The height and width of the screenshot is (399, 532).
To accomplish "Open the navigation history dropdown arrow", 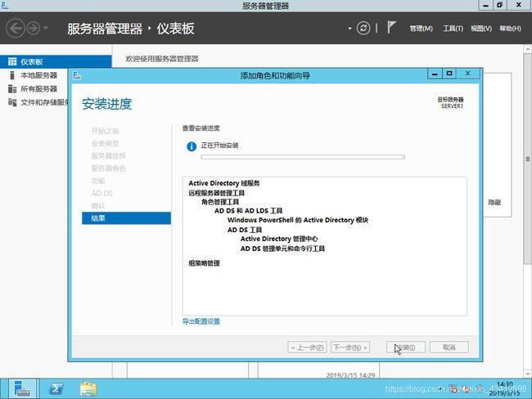I will pos(46,28).
